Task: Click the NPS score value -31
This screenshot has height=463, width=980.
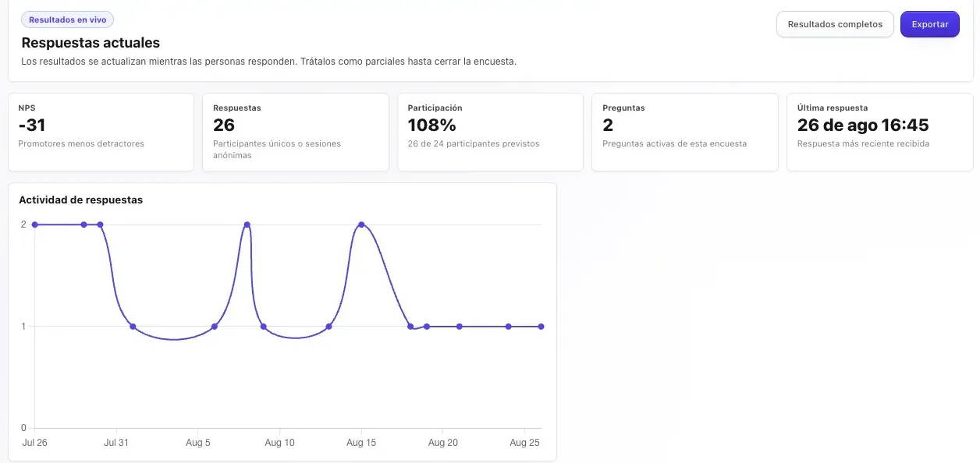Action: [33, 125]
